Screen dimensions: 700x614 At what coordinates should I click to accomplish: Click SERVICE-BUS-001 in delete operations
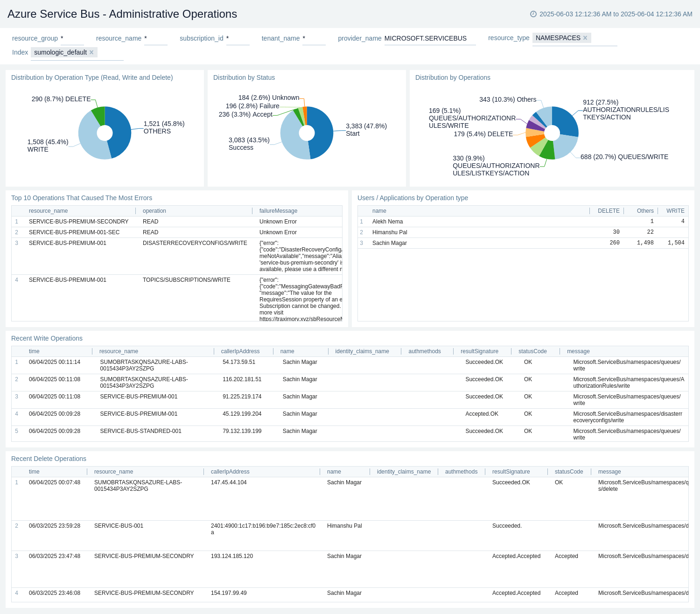[119, 526]
